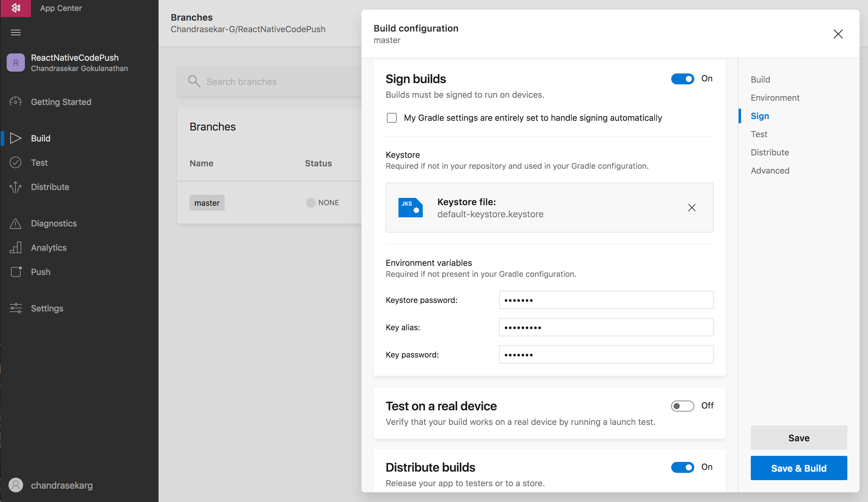
Task: Click the Save & Build button
Action: (798, 468)
